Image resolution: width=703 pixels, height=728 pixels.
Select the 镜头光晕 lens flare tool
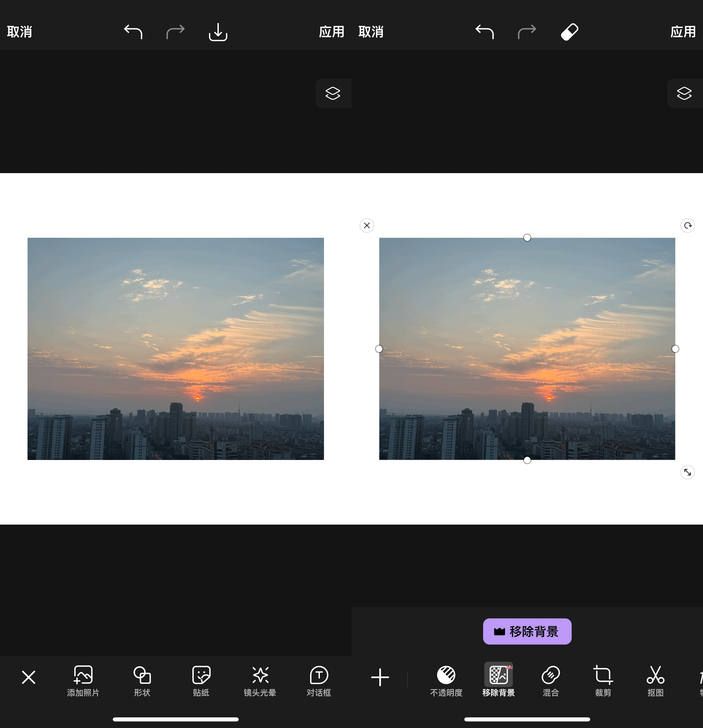click(x=260, y=681)
